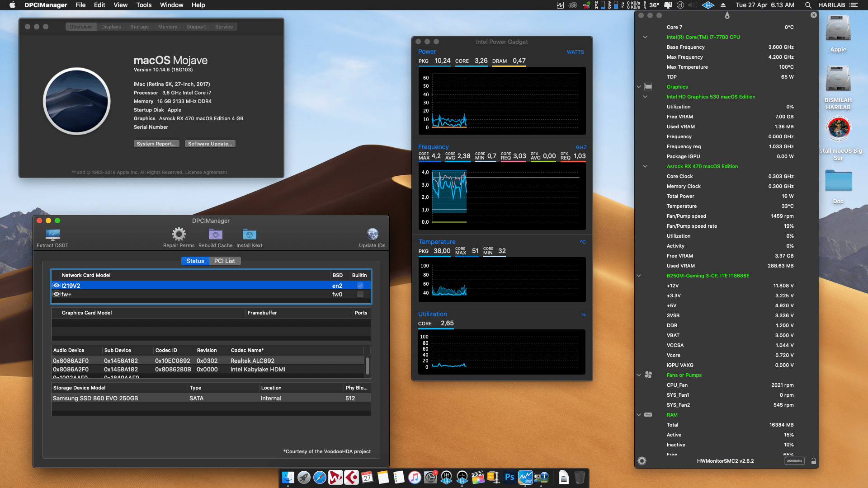
Task: Select the Status tab in DPCIManager
Action: [195, 261]
